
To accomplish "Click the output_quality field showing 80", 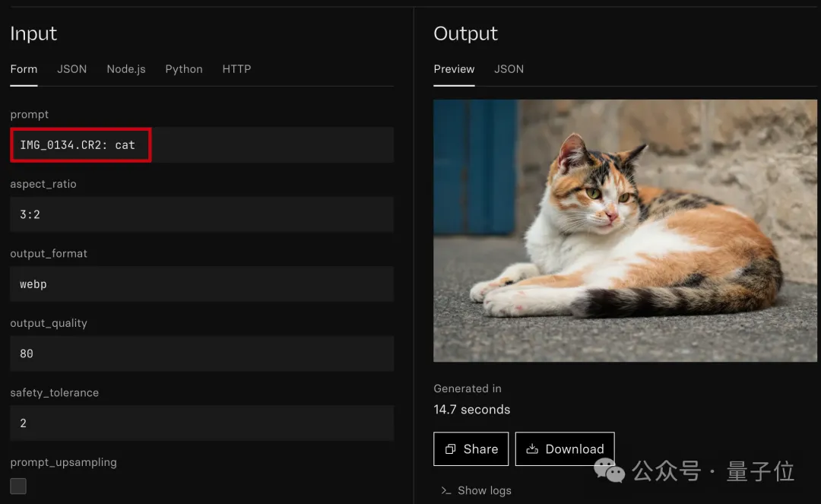I will coord(201,353).
